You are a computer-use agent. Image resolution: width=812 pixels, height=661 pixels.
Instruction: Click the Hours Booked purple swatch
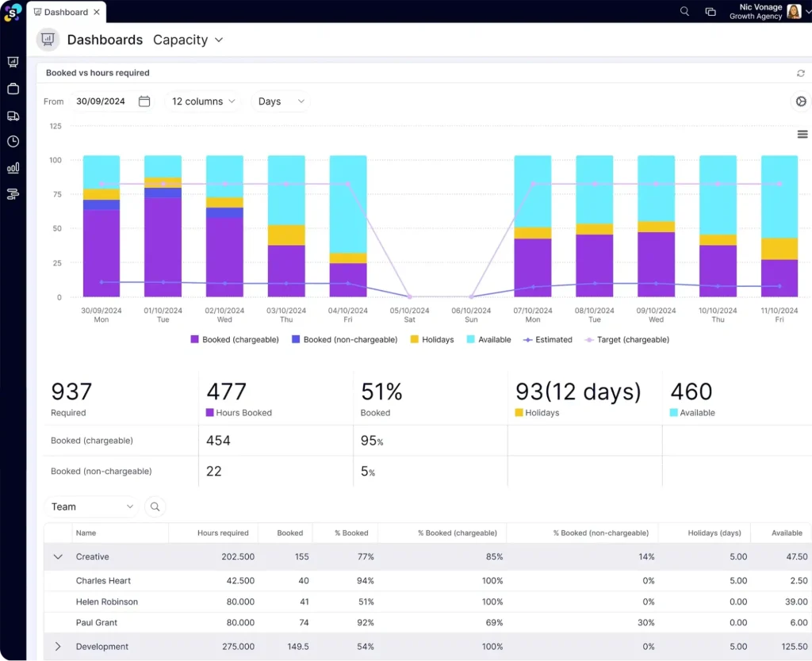point(209,413)
